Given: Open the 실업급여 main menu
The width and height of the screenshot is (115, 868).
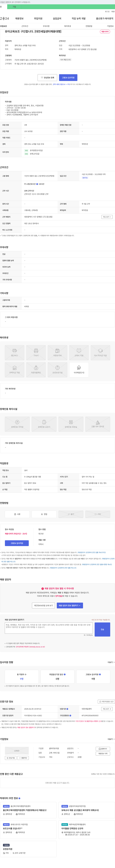Looking at the screenshot, I should 57,19.
